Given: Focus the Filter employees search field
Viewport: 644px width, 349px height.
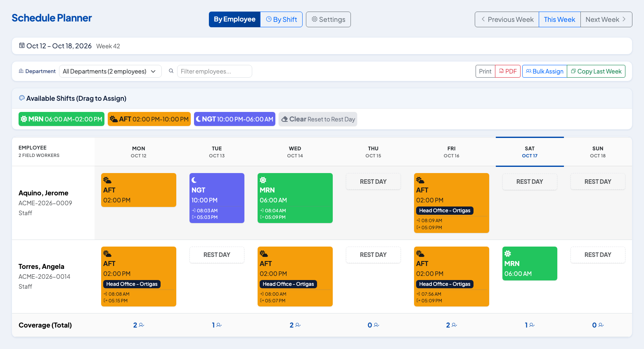Looking at the screenshot, I should [215, 71].
